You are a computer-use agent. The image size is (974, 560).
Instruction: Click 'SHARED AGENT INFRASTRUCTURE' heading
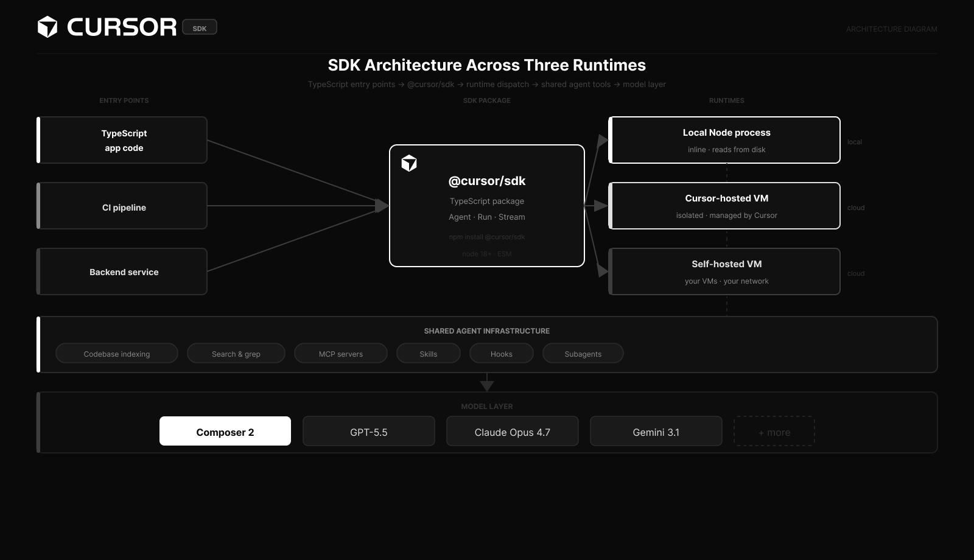click(x=487, y=331)
